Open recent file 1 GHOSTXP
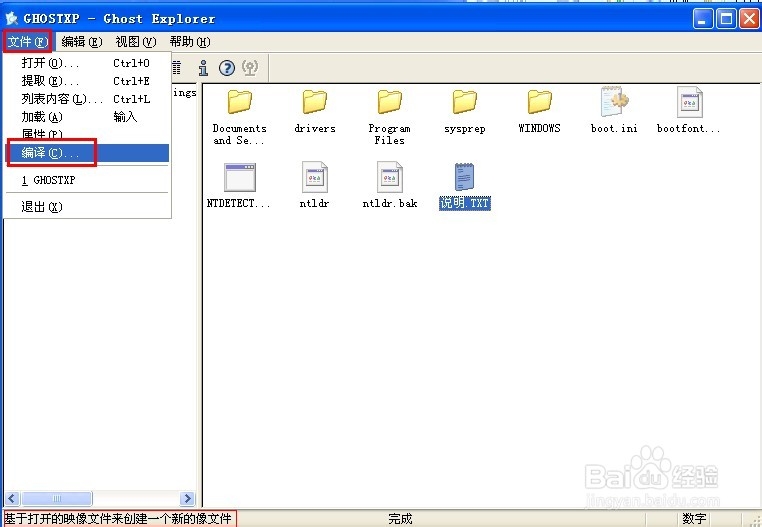Image resolution: width=762 pixels, height=527 pixels. click(x=87, y=180)
